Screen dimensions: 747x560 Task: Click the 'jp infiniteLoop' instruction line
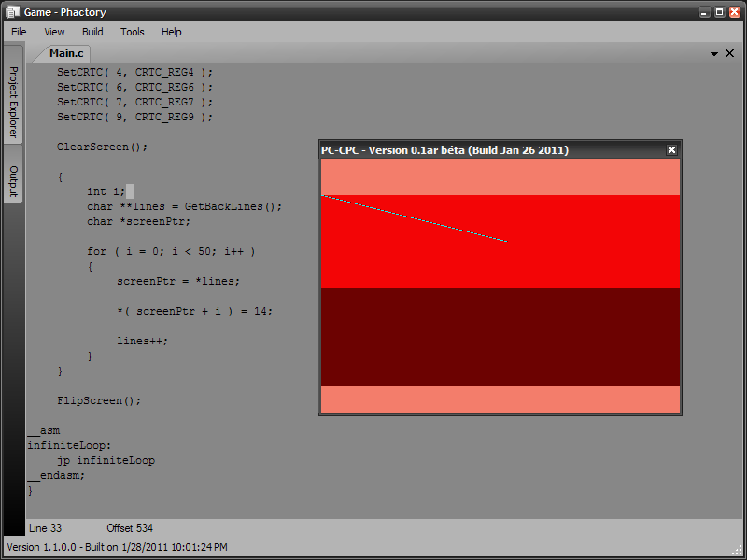(106, 460)
